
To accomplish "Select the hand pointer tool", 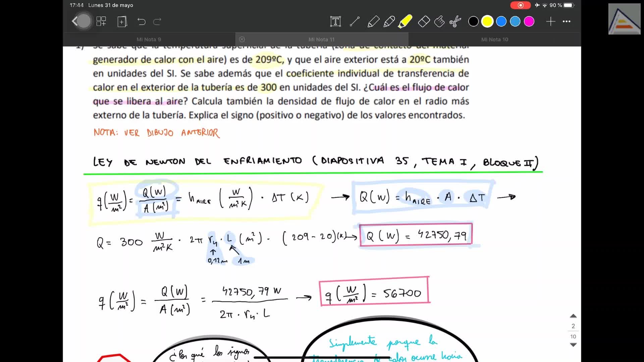I will 439,22.
